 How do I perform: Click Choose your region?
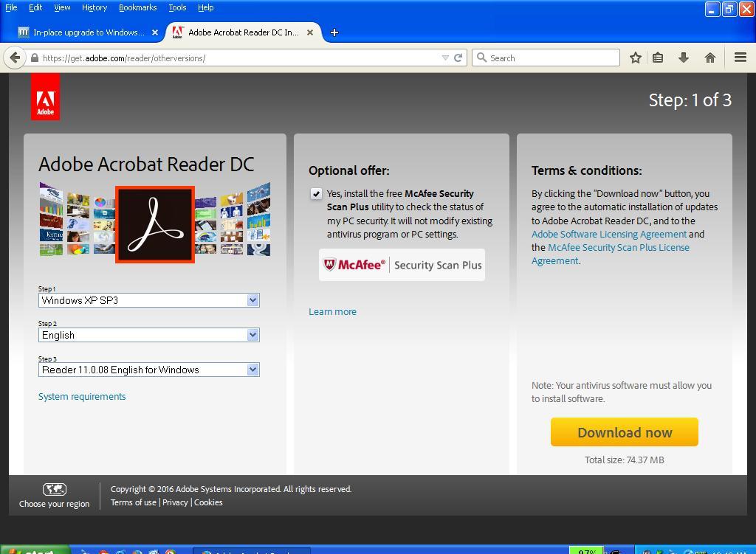coord(55,504)
